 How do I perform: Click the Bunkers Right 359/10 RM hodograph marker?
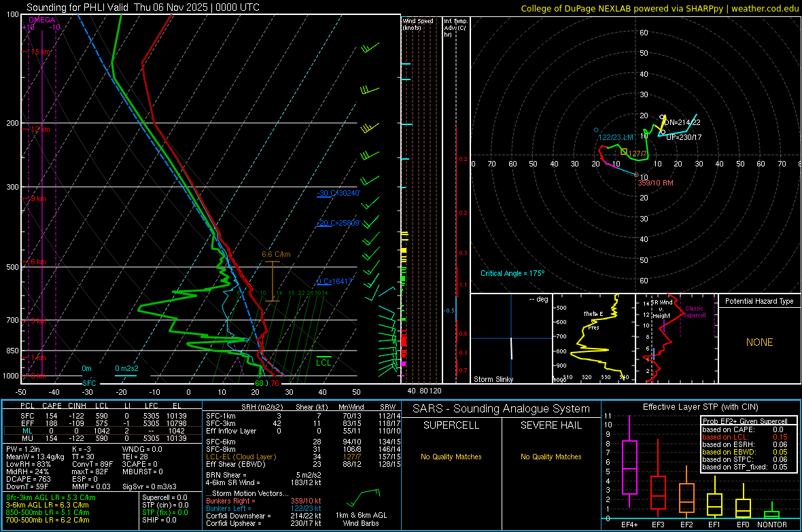(636, 175)
